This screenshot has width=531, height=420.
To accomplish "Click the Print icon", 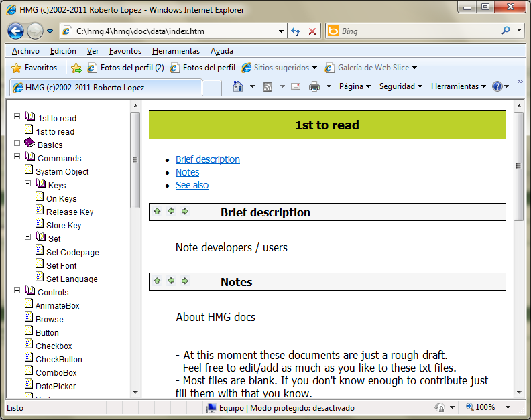I will click(314, 86).
